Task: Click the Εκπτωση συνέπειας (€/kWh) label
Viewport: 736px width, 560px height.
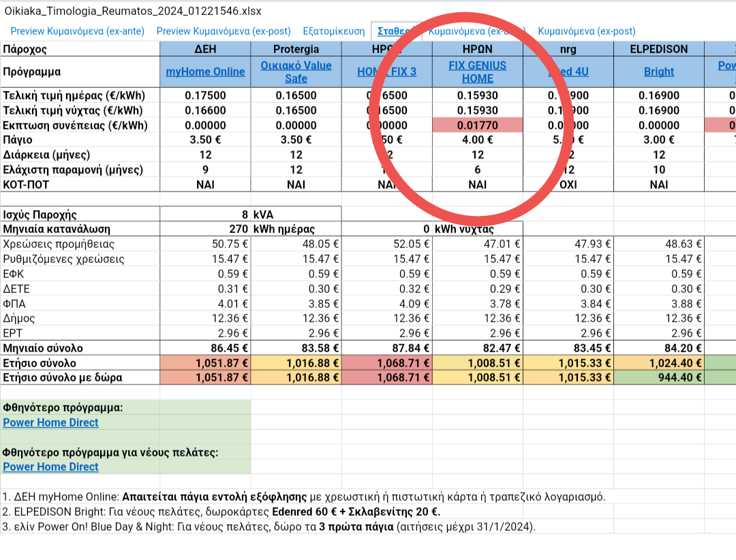Action: tap(75, 125)
